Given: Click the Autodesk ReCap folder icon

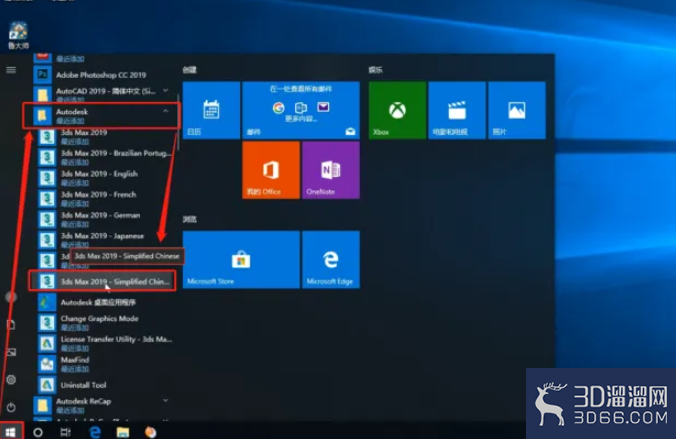Looking at the screenshot, I should coord(42,405).
